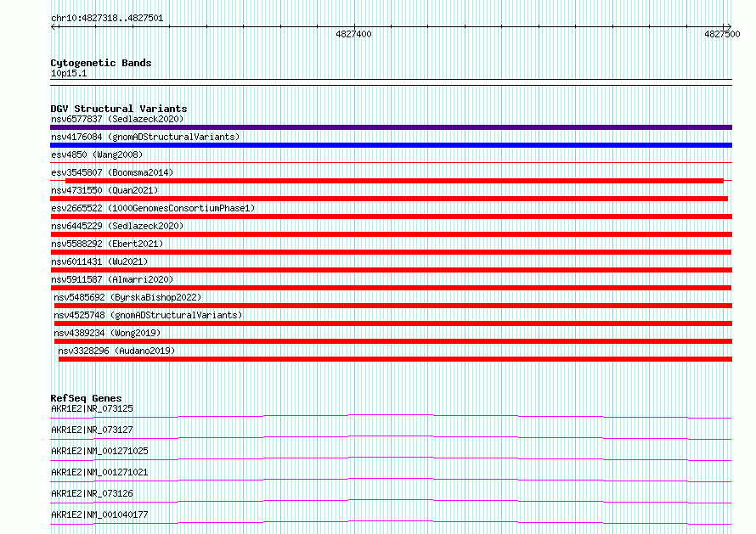The height and width of the screenshot is (534, 756).
Task: Click the chr10:4827318..4827501 region label
Action: (107, 19)
